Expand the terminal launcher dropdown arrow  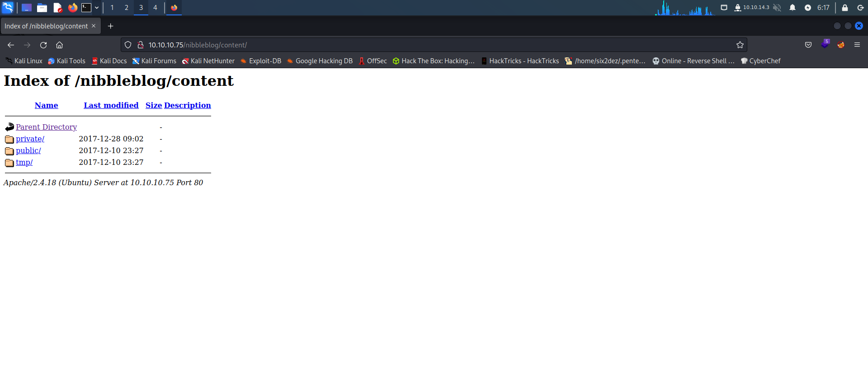[x=97, y=8]
